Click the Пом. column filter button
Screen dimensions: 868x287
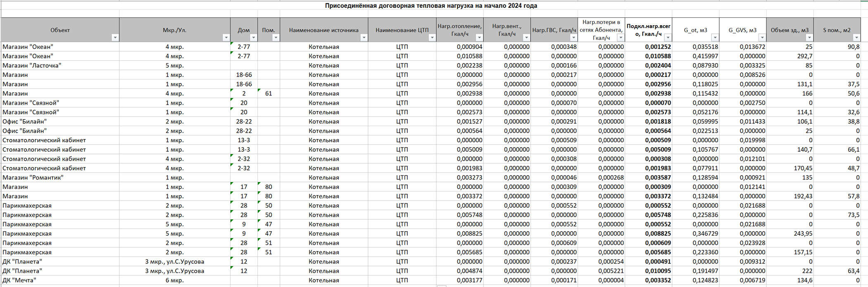[276, 38]
